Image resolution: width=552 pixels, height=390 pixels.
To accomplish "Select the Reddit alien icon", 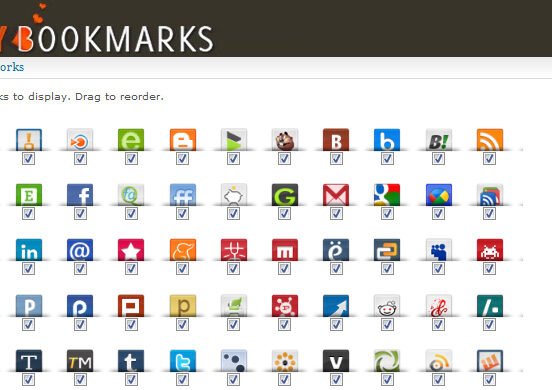I will [387, 306].
